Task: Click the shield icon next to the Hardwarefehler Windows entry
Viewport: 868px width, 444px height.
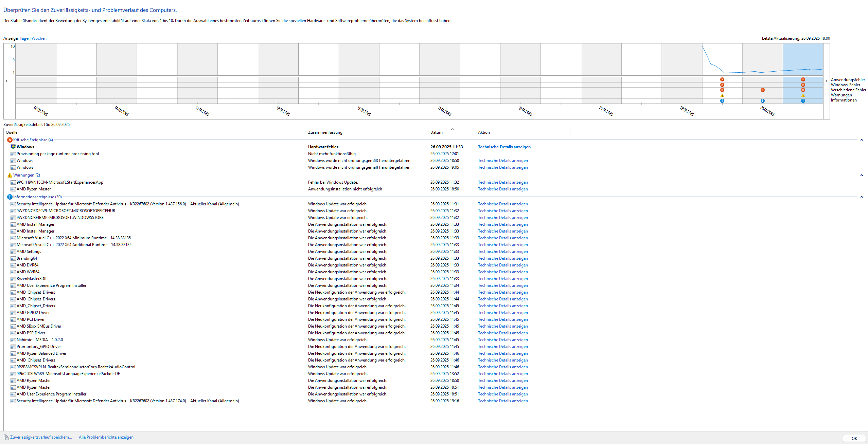Action: click(13, 147)
